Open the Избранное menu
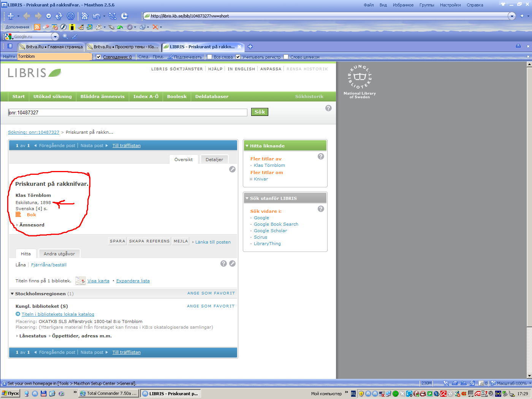 coord(403,5)
